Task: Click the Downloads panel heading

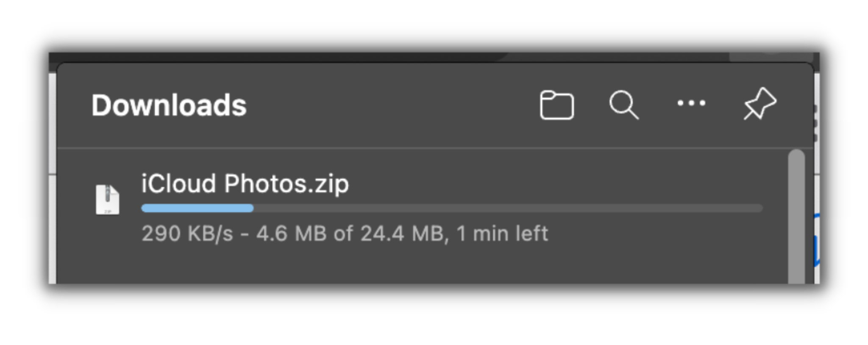Action: (x=169, y=105)
